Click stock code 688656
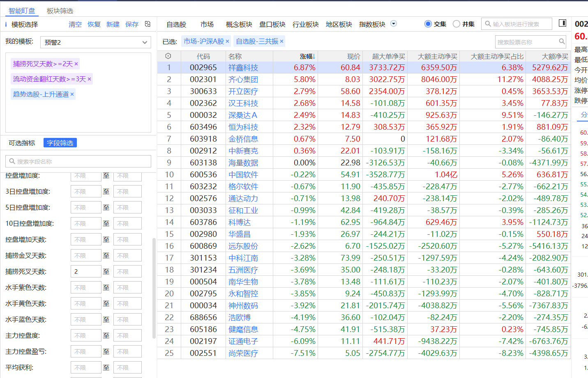Image resolution: width=588 pixels, height=378 pixels. click(x=203, y=317)
